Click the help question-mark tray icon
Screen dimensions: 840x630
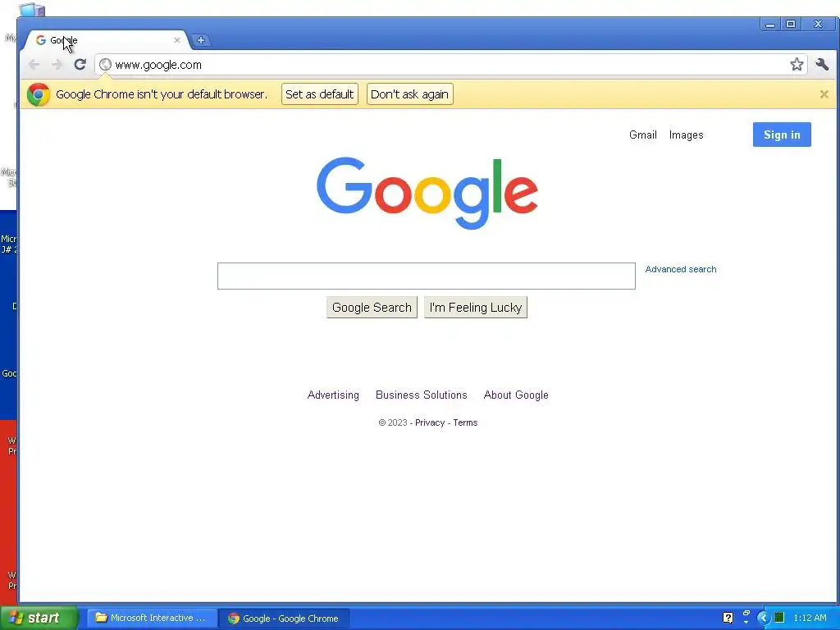728,618
